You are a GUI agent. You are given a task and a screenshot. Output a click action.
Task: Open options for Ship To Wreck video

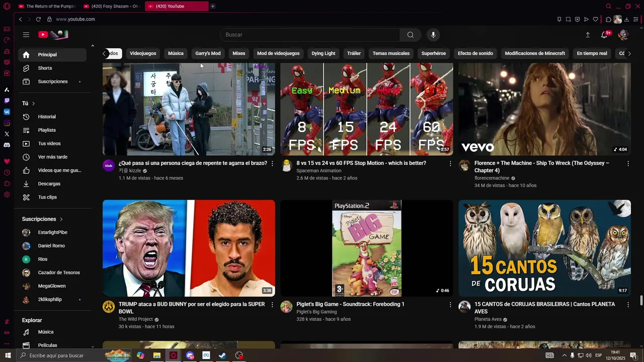[x=628, y=163]
